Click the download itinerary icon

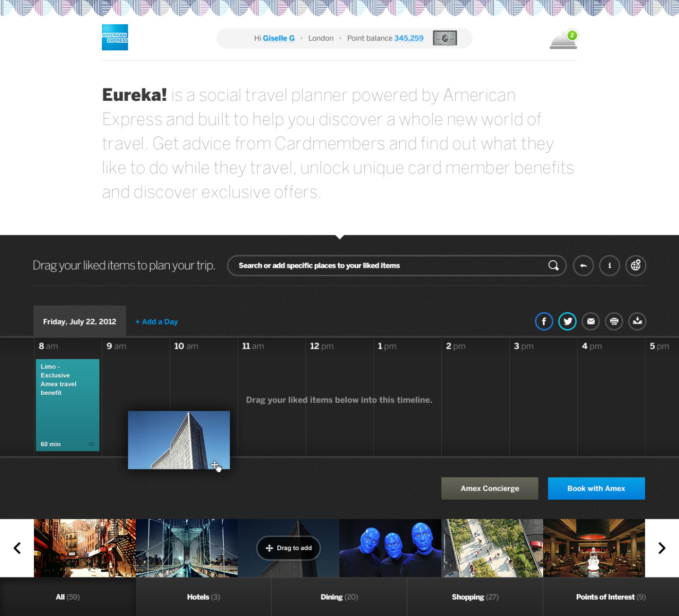(x=637, y=321)
